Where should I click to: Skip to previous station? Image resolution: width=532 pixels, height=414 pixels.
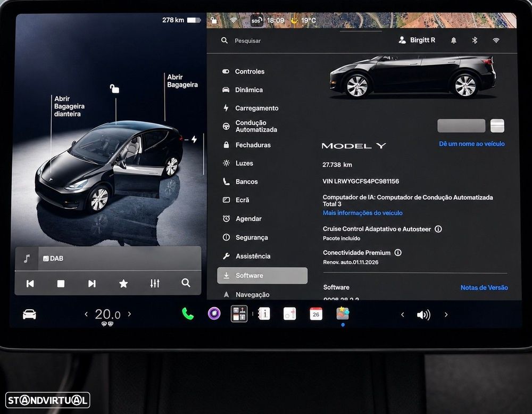[30, 283]
